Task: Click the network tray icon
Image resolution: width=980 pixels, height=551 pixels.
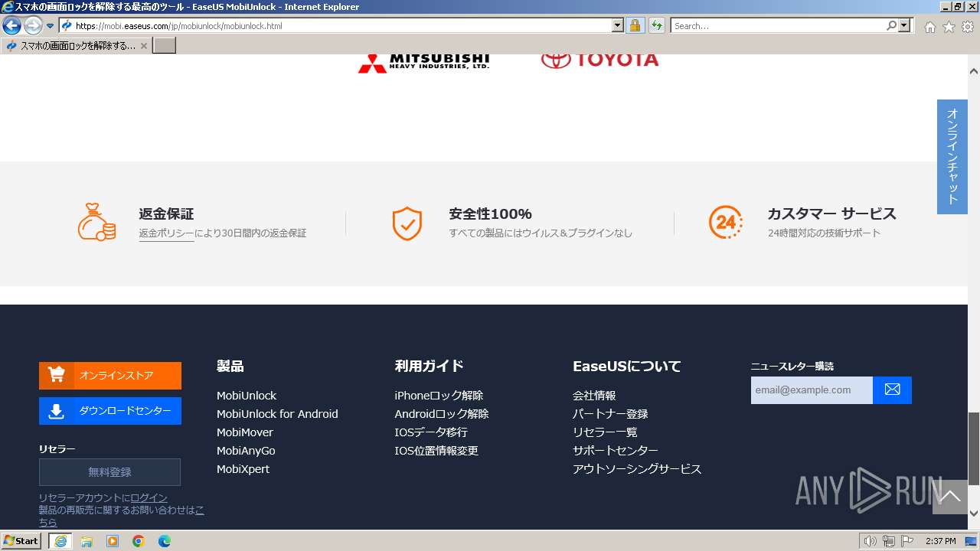Action: 888,541
